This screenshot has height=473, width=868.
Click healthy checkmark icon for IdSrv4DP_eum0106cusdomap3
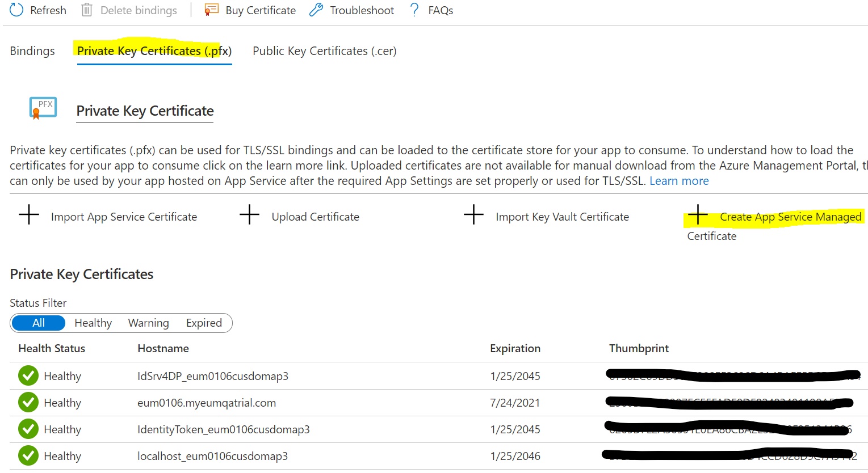click(x=28, y=375)
